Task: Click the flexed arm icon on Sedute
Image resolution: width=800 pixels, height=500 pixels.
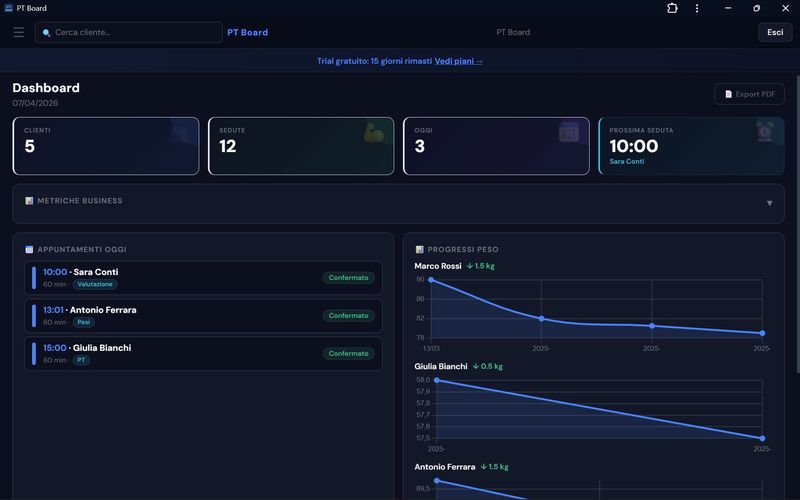Action: coord(373,133)
